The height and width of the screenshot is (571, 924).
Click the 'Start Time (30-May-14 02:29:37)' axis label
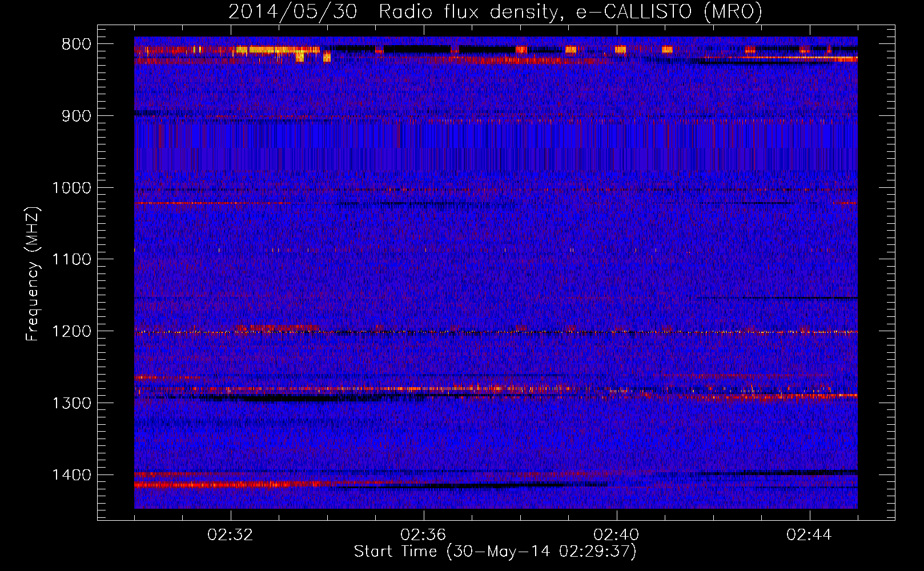pos(495,552)
